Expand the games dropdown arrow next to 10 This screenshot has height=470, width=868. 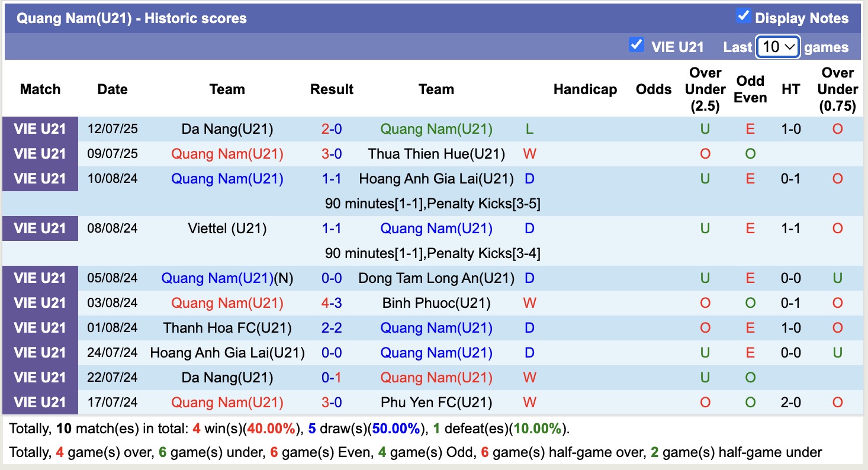[x=791, y=46]
